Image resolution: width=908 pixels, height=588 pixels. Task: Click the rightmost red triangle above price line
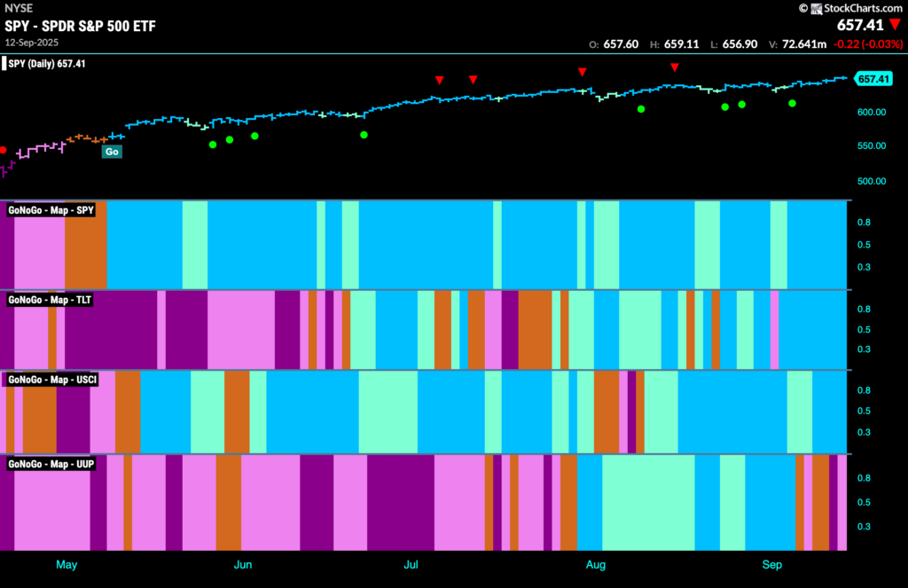pyautogui.click(x=675, y=67)
